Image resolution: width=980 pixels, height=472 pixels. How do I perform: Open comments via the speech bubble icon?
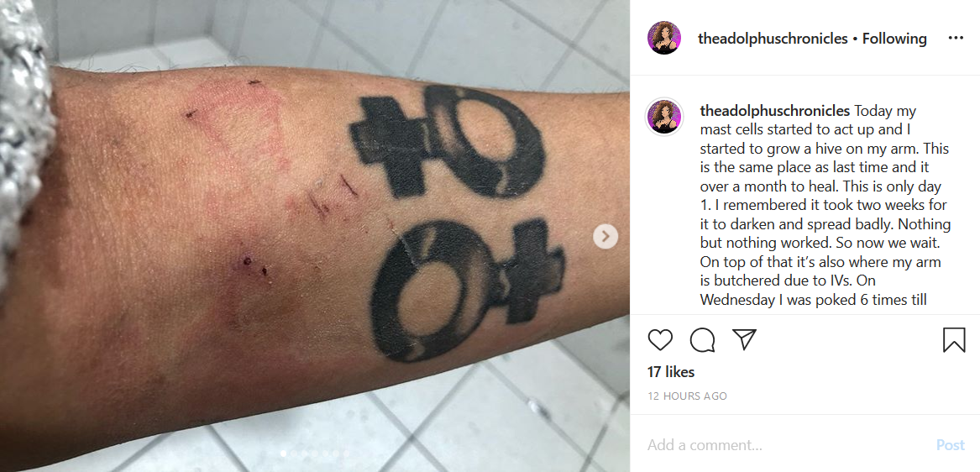tap(702, 339)
